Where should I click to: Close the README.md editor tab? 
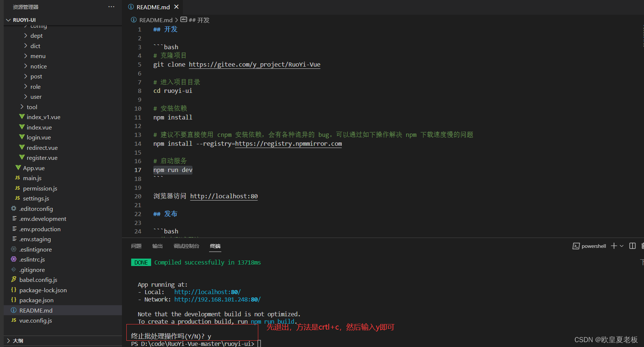click(x=176, y=7)
